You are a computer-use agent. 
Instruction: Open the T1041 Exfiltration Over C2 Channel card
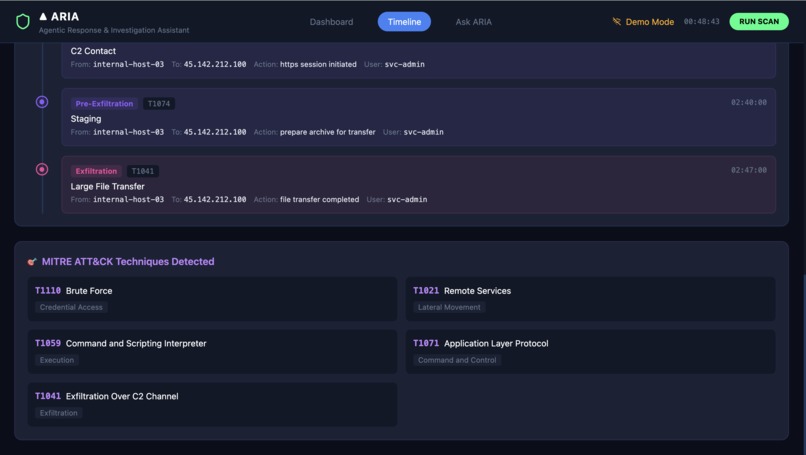[x=212, y=405]
